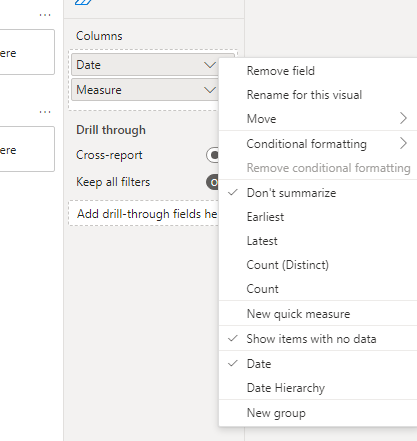The height and width of the screenshot is (441, 417).
Task: Click Add drill-through fields here well
Action: 144,213
